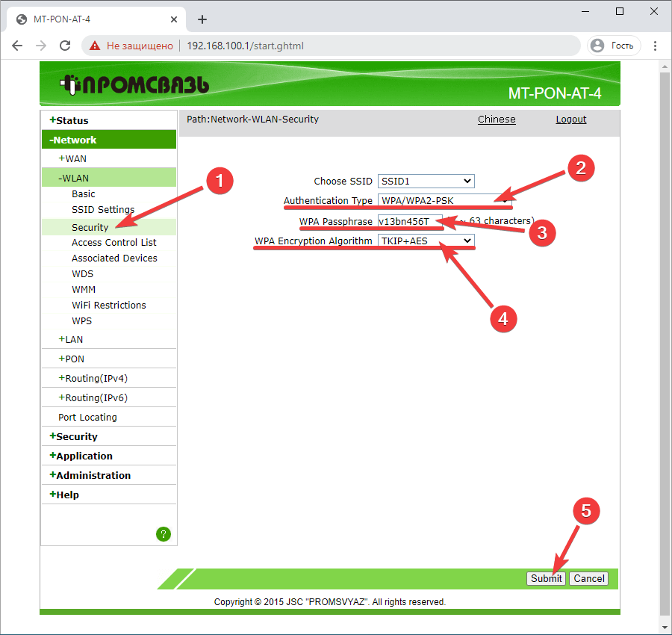Close the MT-PON-AT-4 browser tab
Image resolution: width=672 pixels, height=635 pixels.
click(173, 19)
